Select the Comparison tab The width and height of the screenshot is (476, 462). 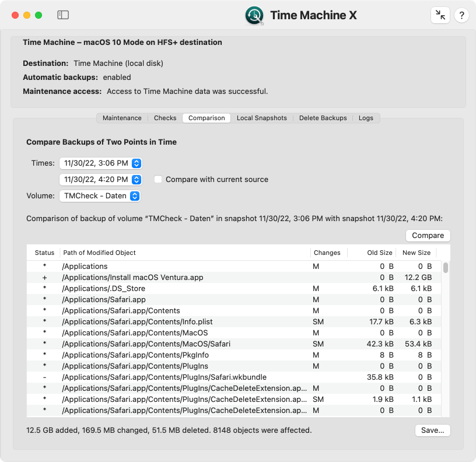pos(206,118)
